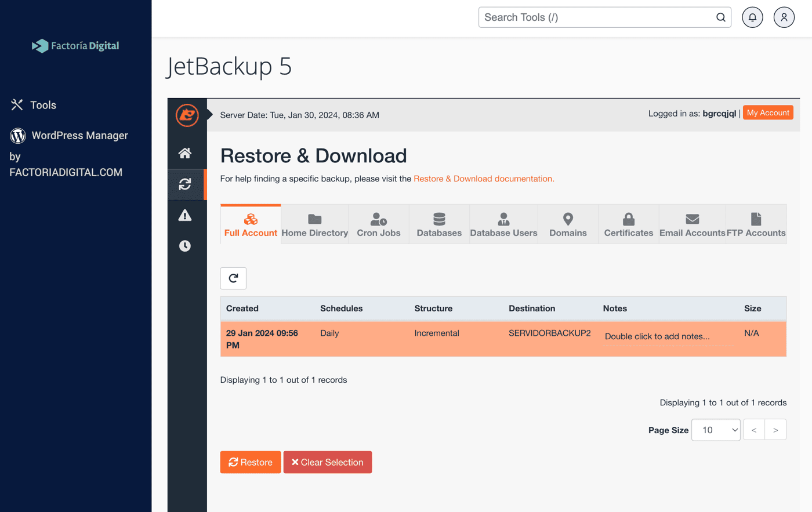Click the My Account button
Screen dimensions: 812x512
pos(768,113)
